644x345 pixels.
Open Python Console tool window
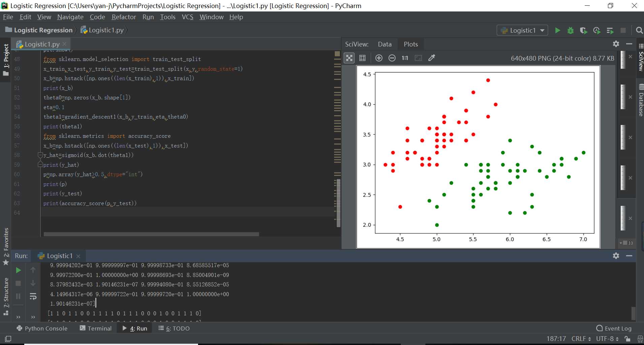point(42,328)
